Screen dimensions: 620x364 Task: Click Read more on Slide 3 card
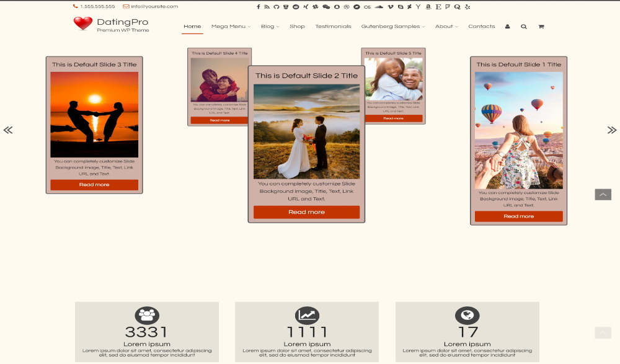coord(94,185)
